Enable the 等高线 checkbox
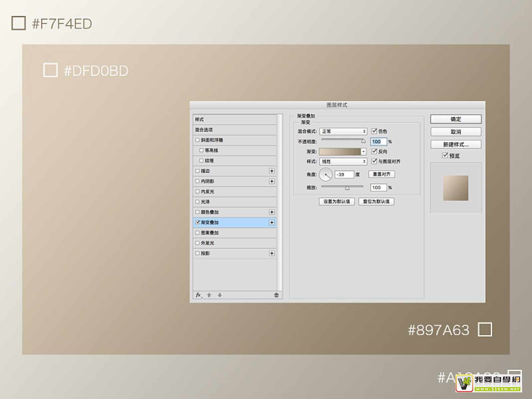532x399 pixels. click(x=201, y=150)
